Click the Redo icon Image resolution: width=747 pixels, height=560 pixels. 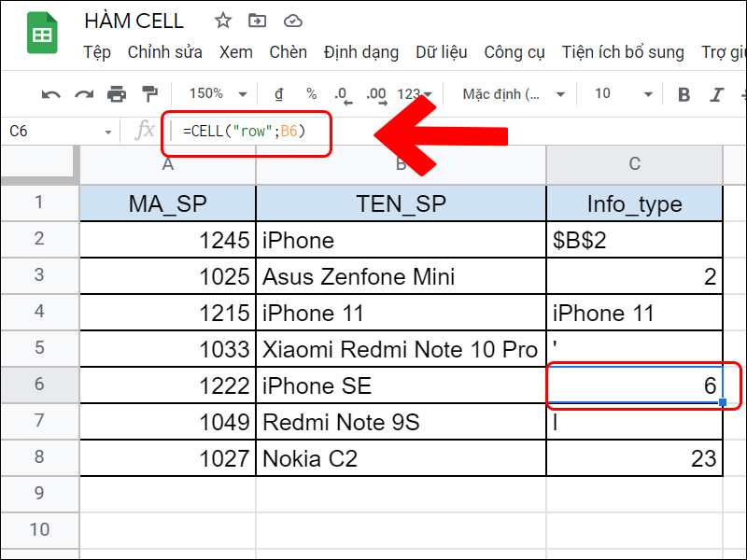click(84, 93)
